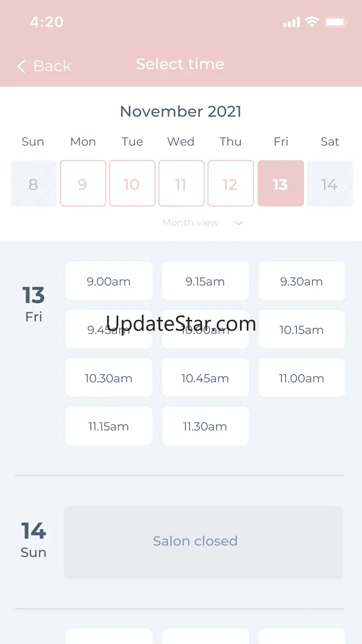The height and width of the screenshot is (644, 362).
Task: Tap the highlighted Friday 13 date
Action: point(281,183)
